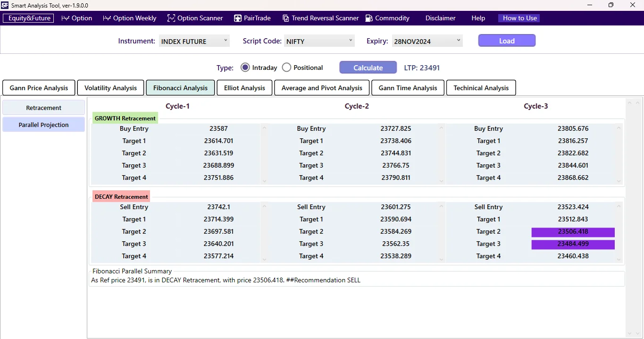Open the Help menu
Viewport: 644px width, 339px height.
[x=477, y=18]
